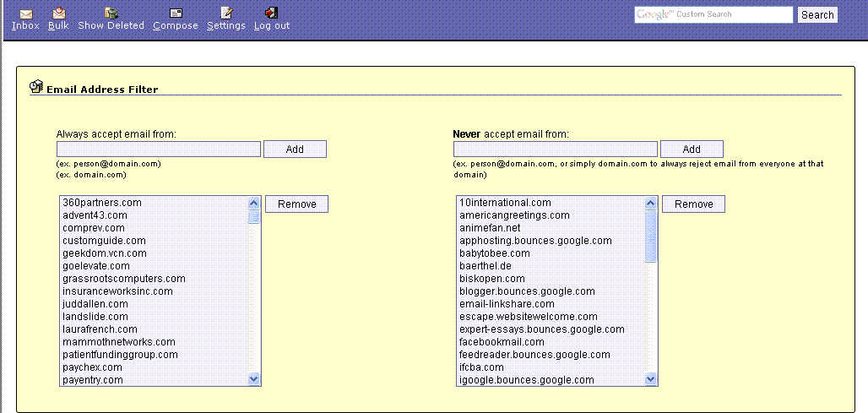Click the never-accept list's down arrow

[651, 378]
